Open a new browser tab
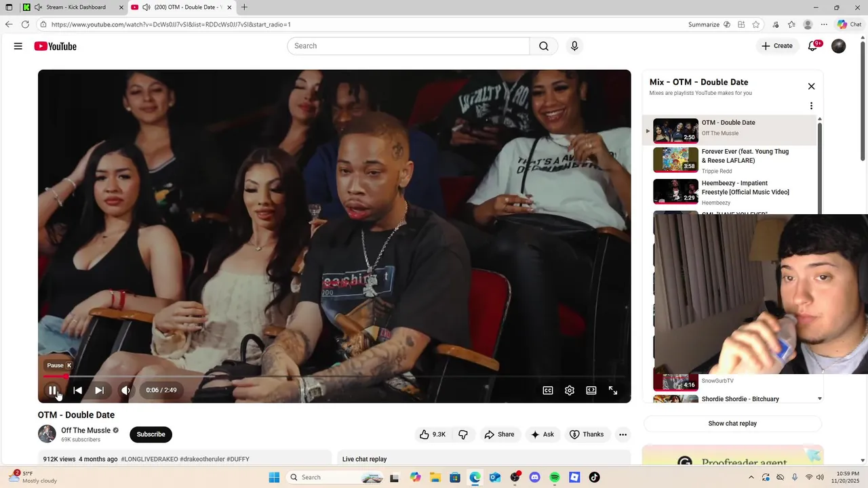Viewport: 868px width, 488px height. pyautogui.click(x=244, y=7)
